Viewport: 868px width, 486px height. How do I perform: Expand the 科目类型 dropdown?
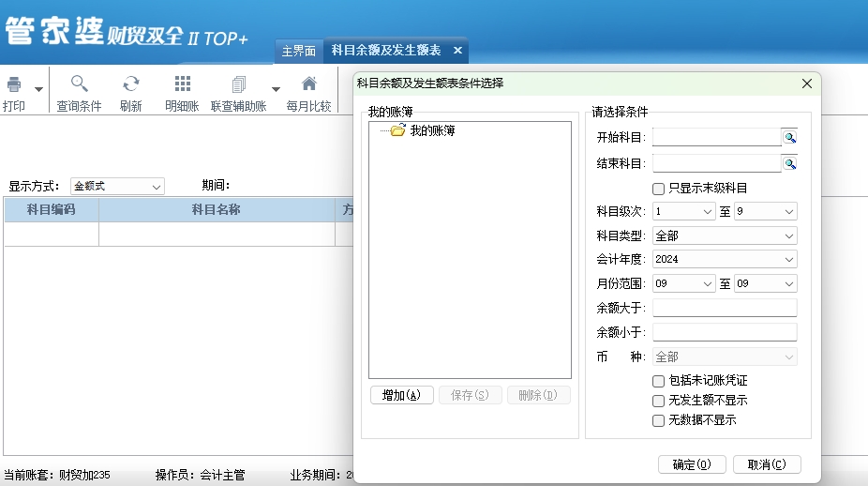pyautogui.click(x=725, y=236)
